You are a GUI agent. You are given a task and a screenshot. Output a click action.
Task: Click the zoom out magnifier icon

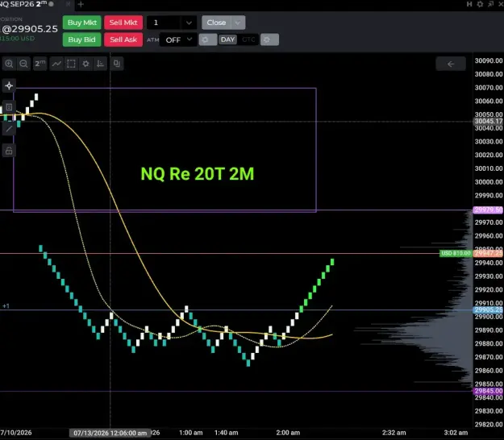pos(23,64)
